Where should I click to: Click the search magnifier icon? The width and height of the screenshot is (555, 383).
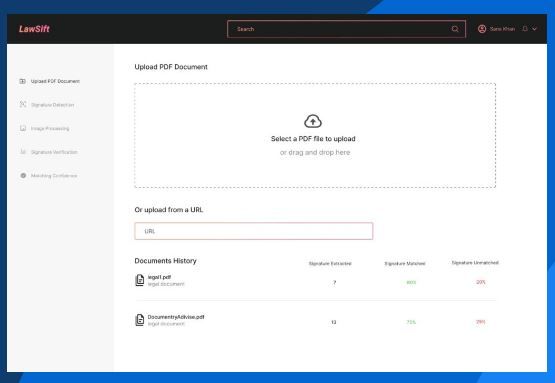(455, 29)
